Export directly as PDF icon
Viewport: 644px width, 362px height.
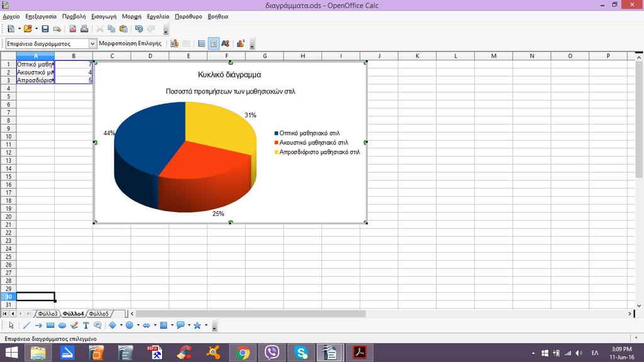pyautogui.click(x=73, y=29)
